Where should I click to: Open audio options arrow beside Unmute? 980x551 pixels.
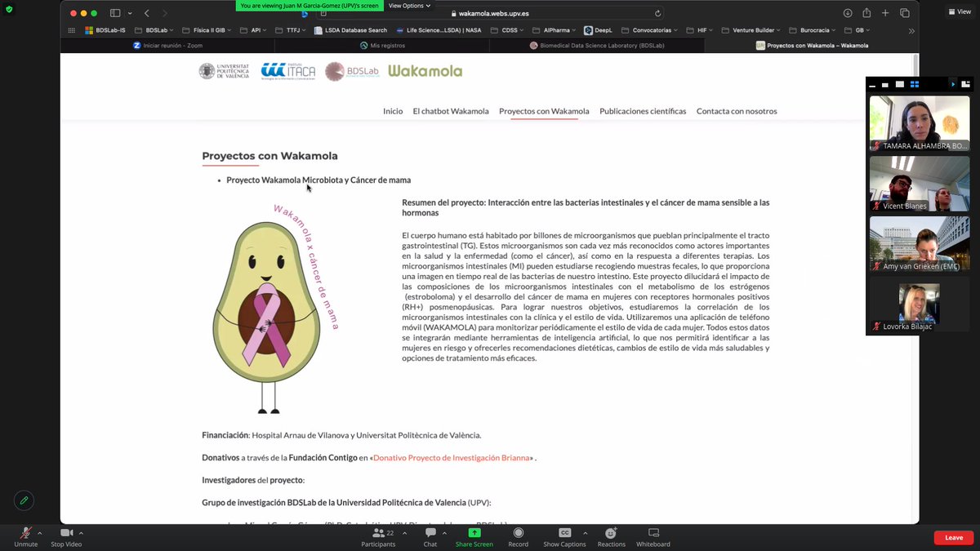tap(40, 532)
